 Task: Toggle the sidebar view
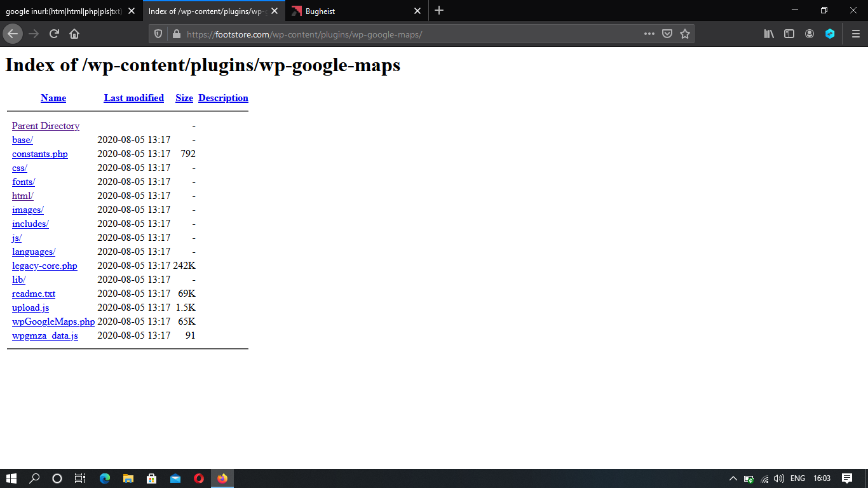click(789, 34)
